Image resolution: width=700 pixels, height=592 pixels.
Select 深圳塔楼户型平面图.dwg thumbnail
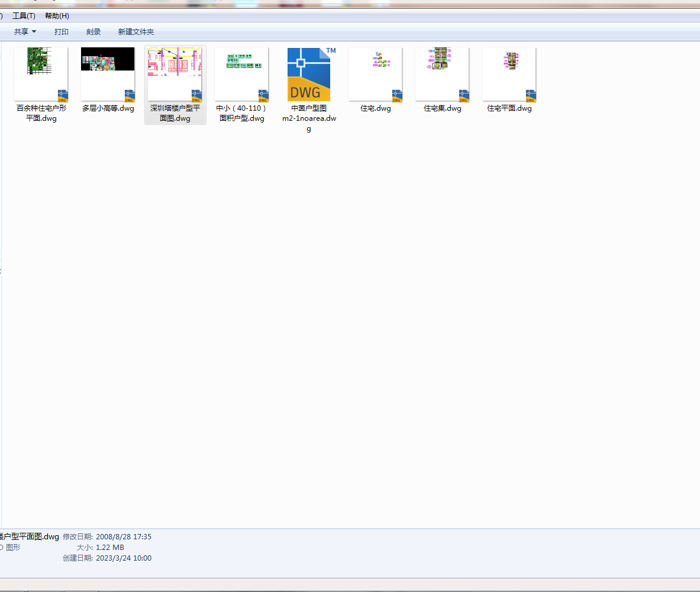click(175, 74)
